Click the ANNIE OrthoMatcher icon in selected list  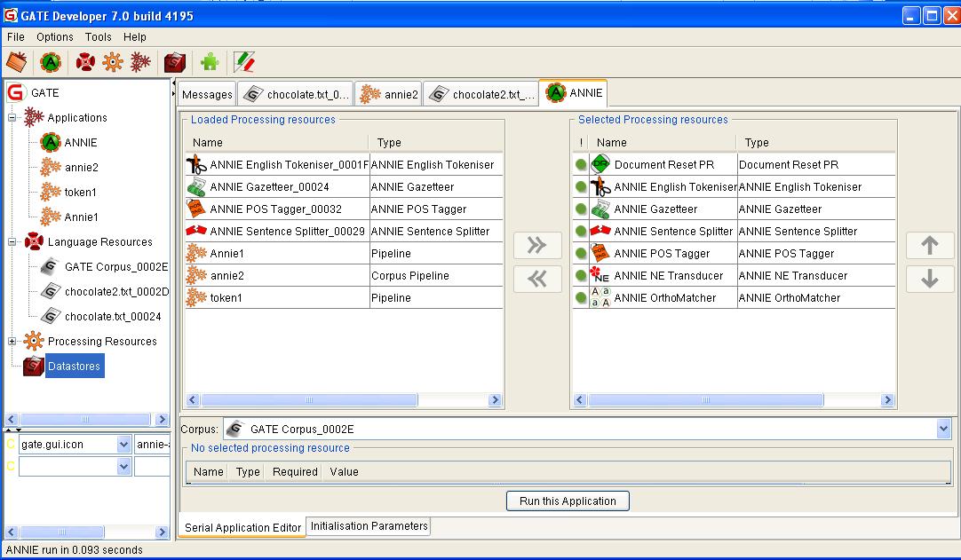pos(600,297)
